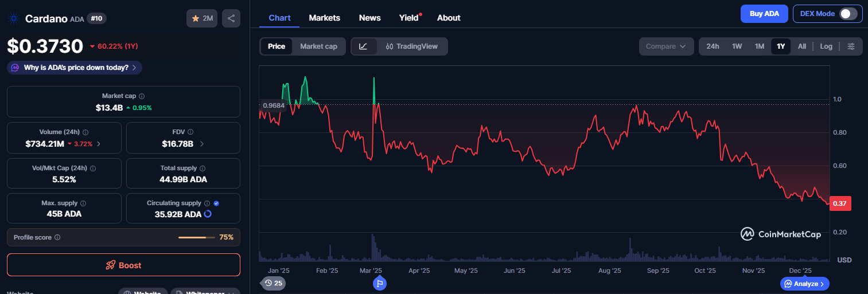Add Cardano to watchlist with star button

pos(202,18)
